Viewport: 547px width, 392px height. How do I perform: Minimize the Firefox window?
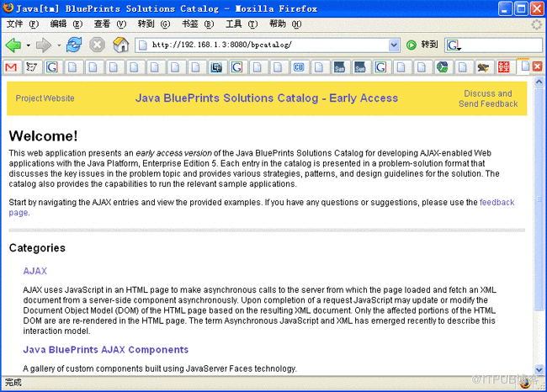tap(505, 8)
